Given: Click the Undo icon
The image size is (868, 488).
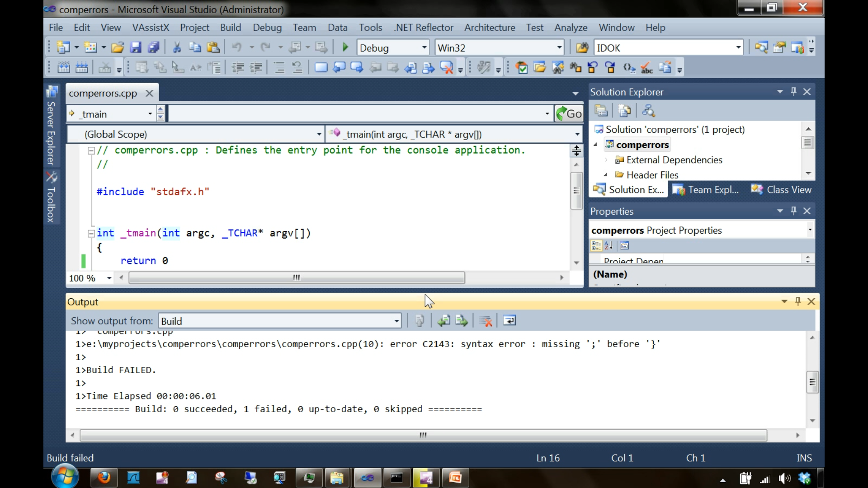Looking at the screenshot, I should (237, 47).
